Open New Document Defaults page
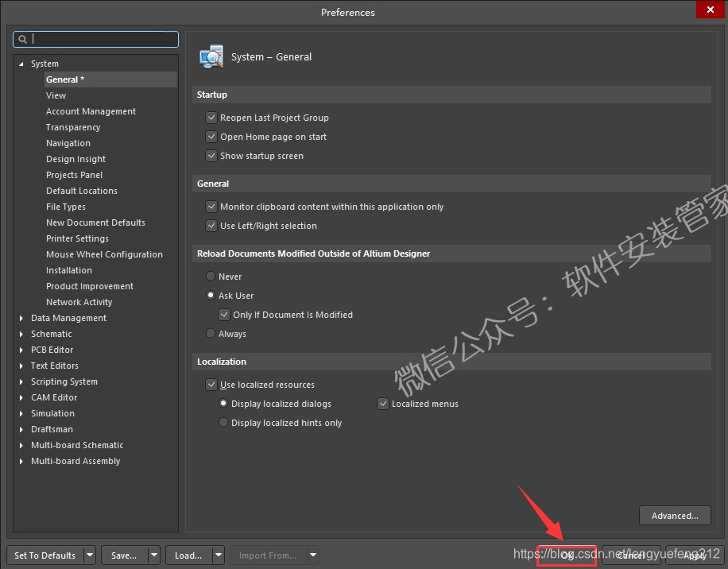 [95, 223]
